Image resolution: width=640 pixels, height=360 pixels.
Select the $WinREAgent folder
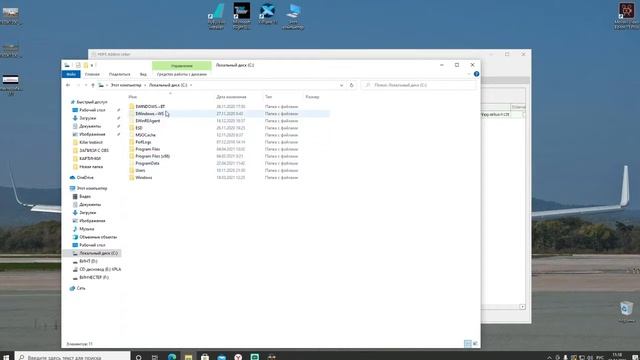pyautogui.click(x=145, y=121)
